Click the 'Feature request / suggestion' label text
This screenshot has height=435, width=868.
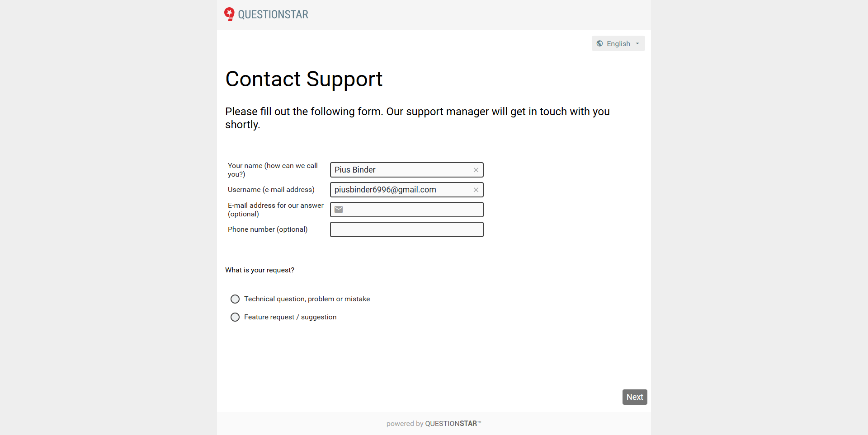(x=290, y=317)
